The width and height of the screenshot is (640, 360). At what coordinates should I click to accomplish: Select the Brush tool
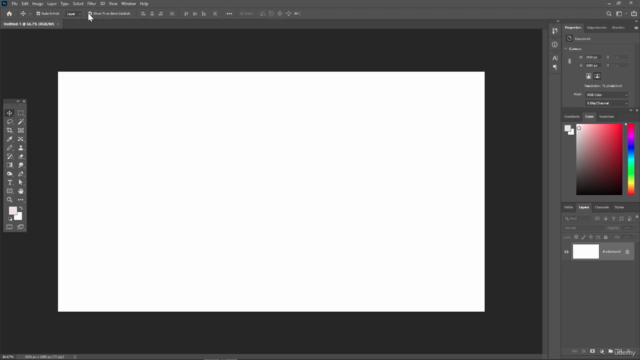pyautogui.click(x=9, y=148)
